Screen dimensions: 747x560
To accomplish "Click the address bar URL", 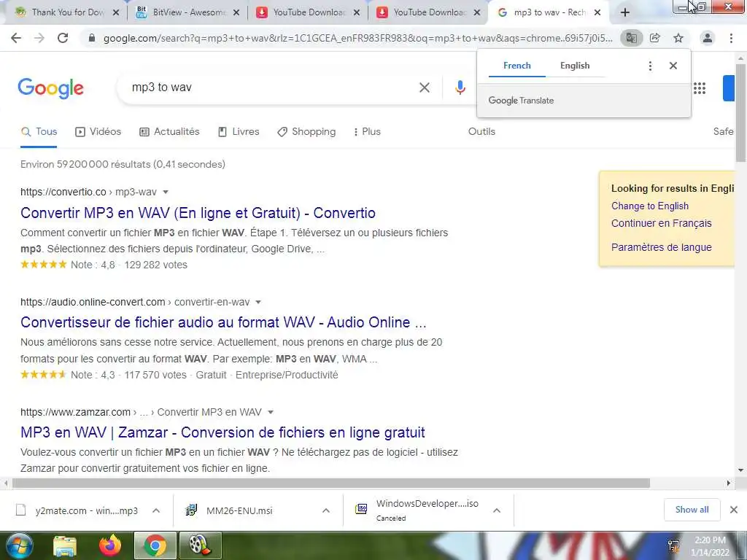I will coord(357,38).
